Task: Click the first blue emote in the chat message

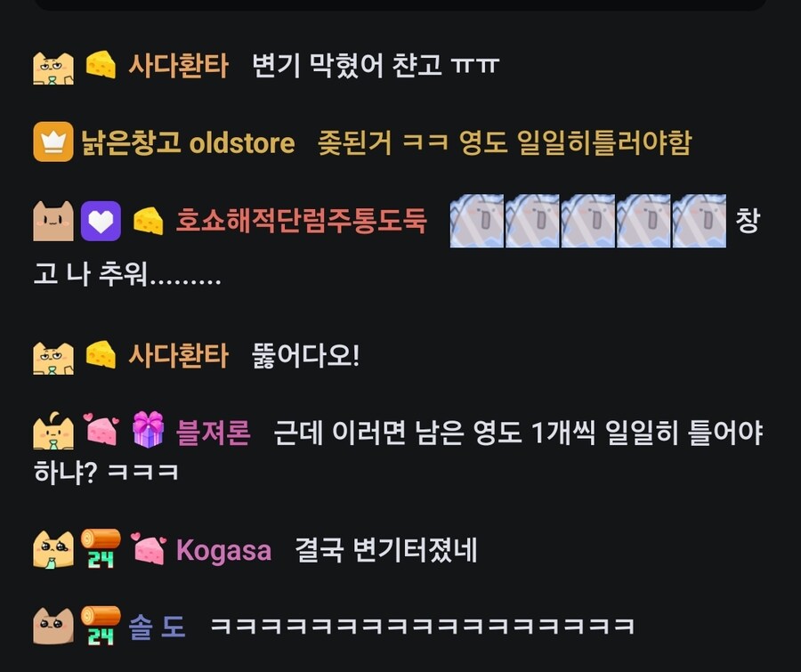Action: point(477,221)
